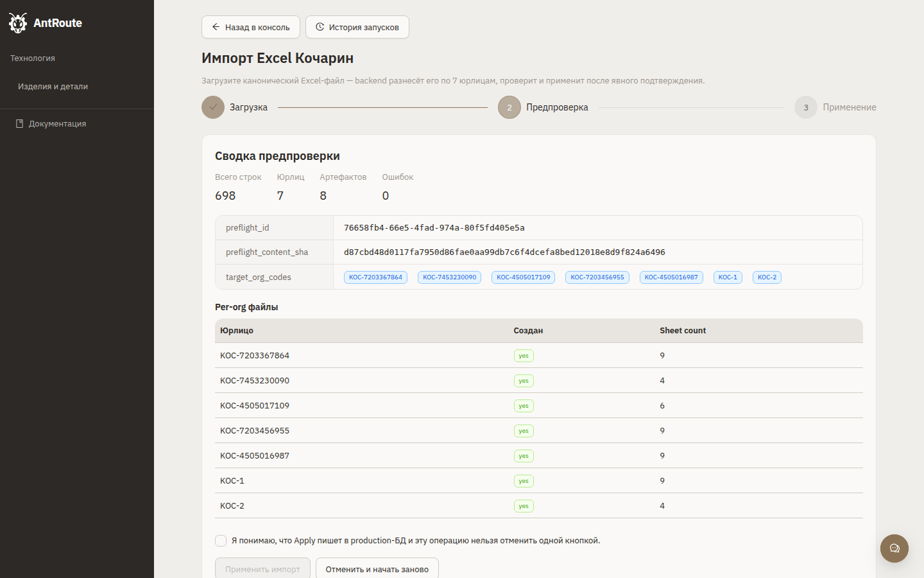Click the KOC-1 org code tag
The width and height of the screenshot is (924, 578).
[x=728, y=277]
